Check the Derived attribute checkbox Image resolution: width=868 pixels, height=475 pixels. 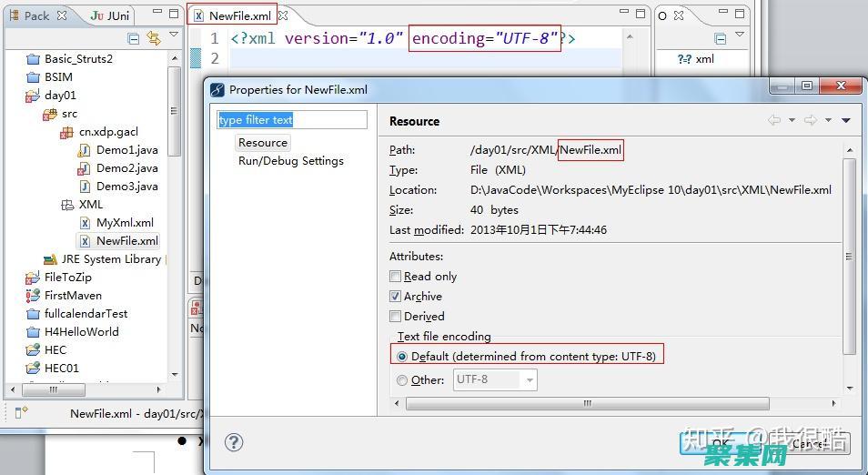[x=396, y=317]
